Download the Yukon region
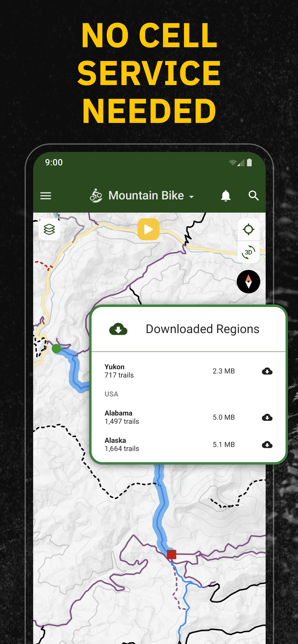This screenshot has width=298, height=644. click(267, 371)
